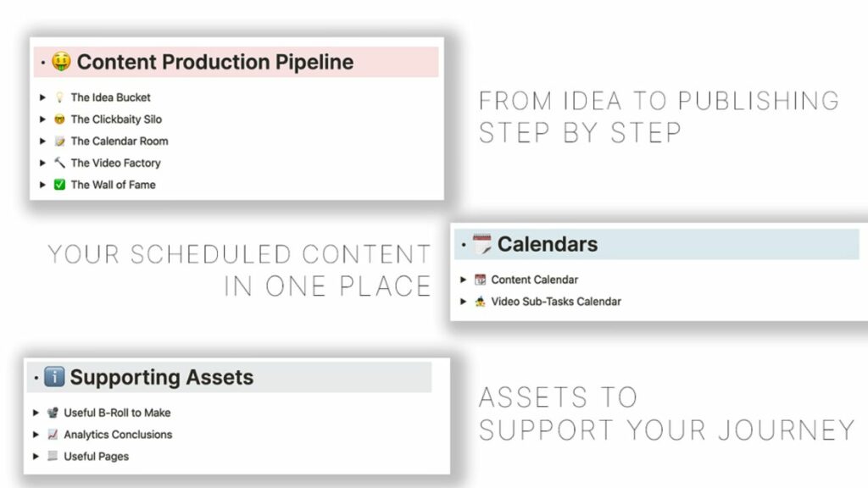The width and height of the screenshot is (868, 488).
Task: Select the Analytics Conclusions list item
Action: pyautogui.click(x=119, y=434)
